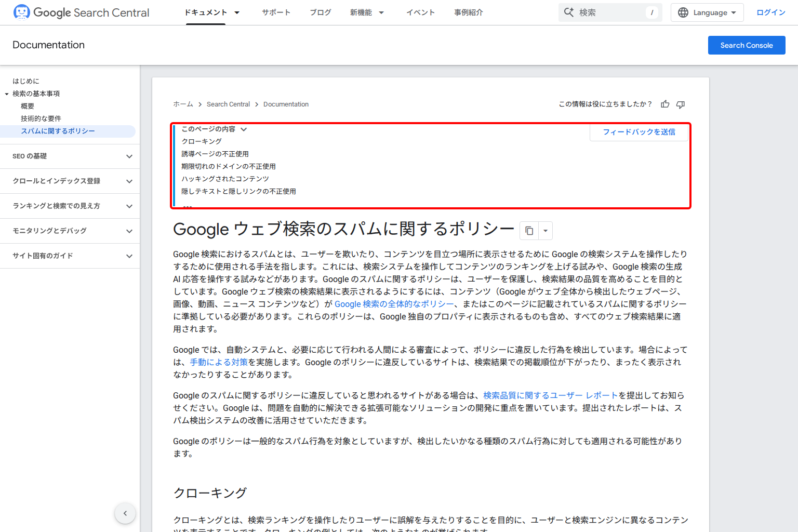The image size is (798, 532).
Task: Select スパムに関するポリシー in the sidebar
Action: (58, 131)
